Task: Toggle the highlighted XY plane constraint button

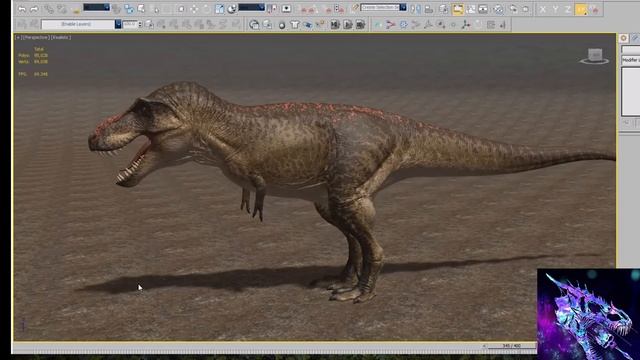Action: pyautogui.click(x=581, y=9)
